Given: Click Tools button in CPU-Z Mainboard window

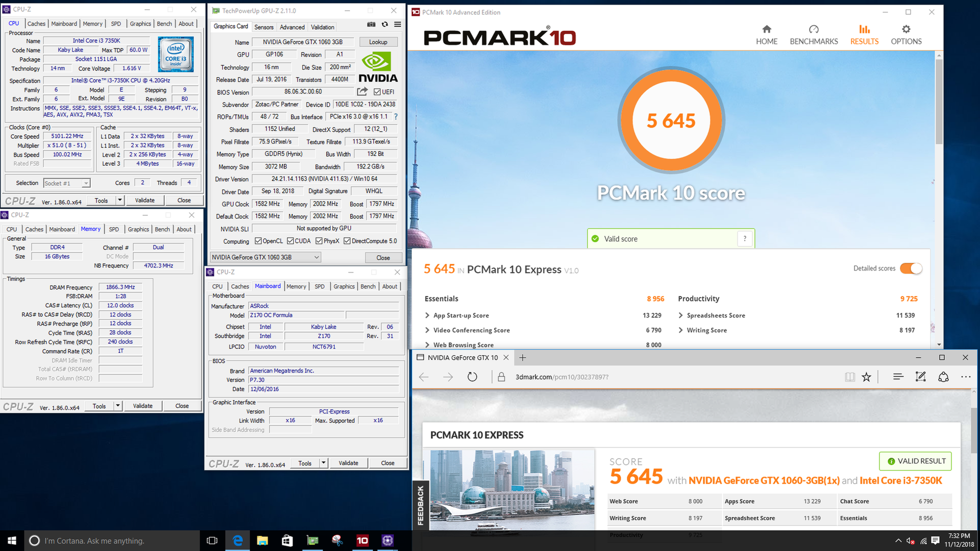Looking at the screenshot, I should coord(305,463).
